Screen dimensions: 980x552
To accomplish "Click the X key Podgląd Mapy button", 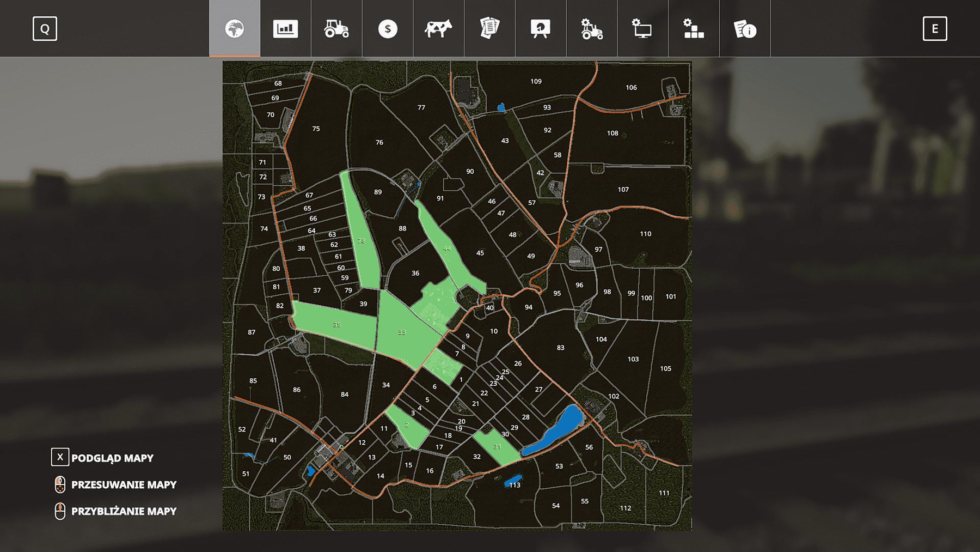I will pos(60,457).
